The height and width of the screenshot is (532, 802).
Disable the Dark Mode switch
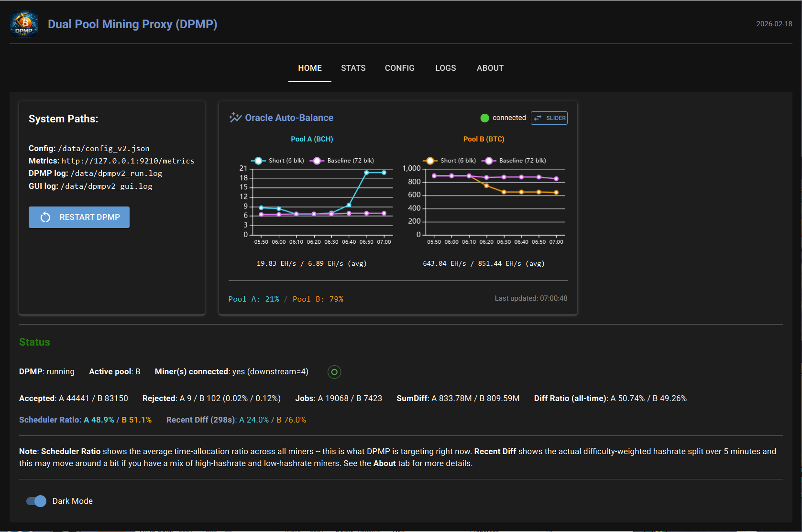pos(36,501)
